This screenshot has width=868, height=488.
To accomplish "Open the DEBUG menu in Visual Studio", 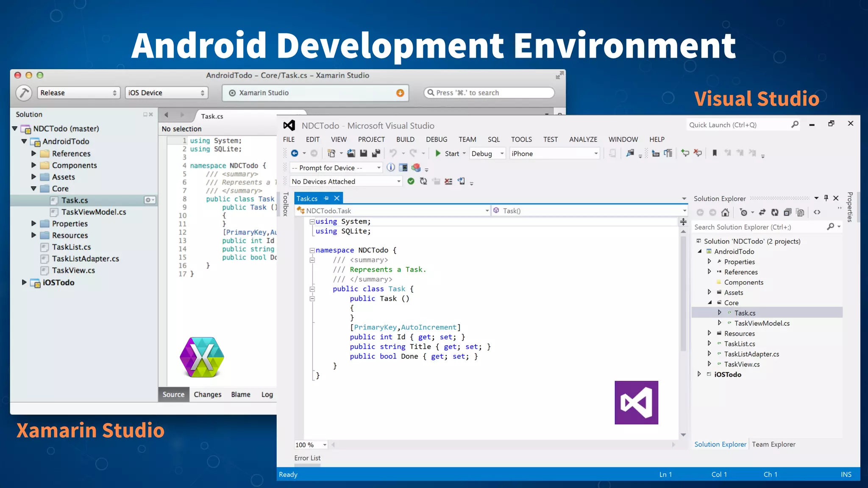I will 437,139.
